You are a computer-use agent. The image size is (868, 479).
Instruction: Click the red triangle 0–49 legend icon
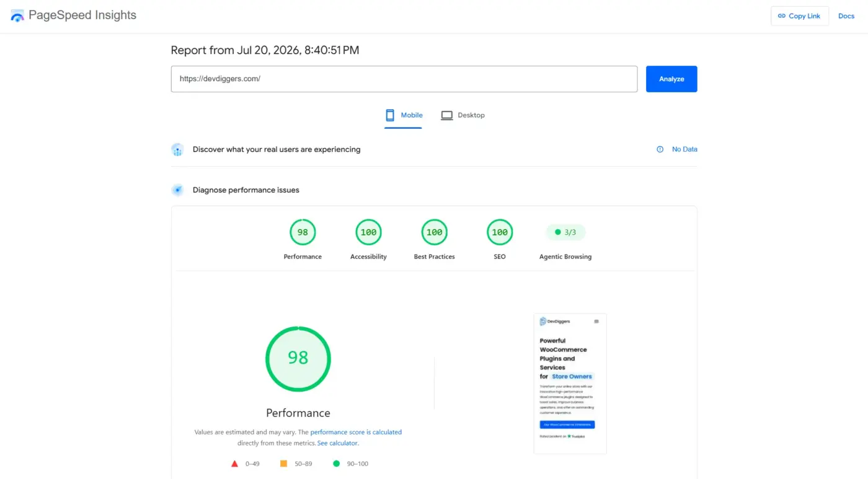234,464
